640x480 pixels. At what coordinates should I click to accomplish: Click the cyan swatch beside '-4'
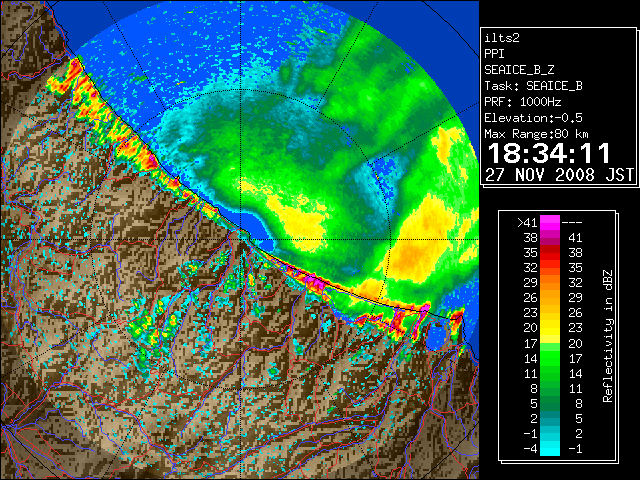coord(550,448)
